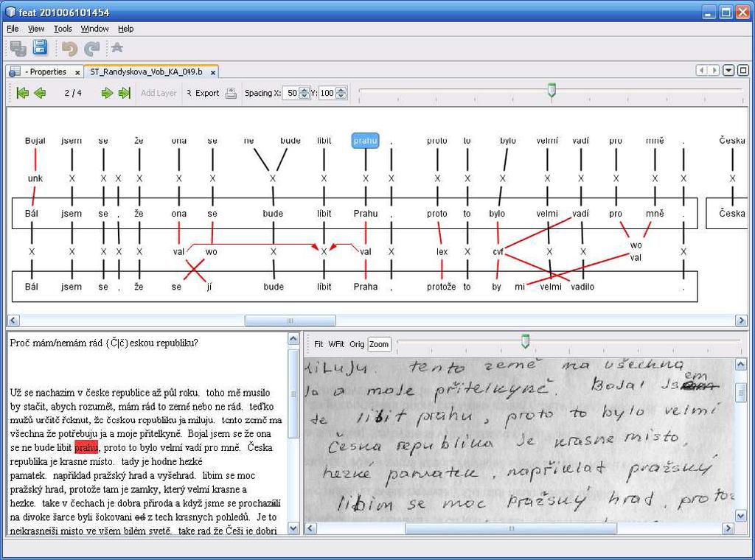Click the Zoom toggle button

379,344
